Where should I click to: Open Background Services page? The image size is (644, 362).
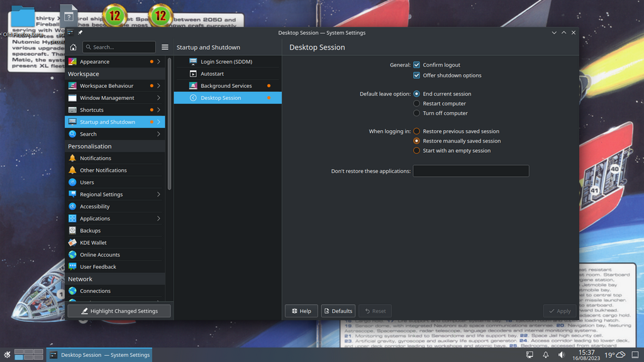pyautogui.click(x=226, y=86)
